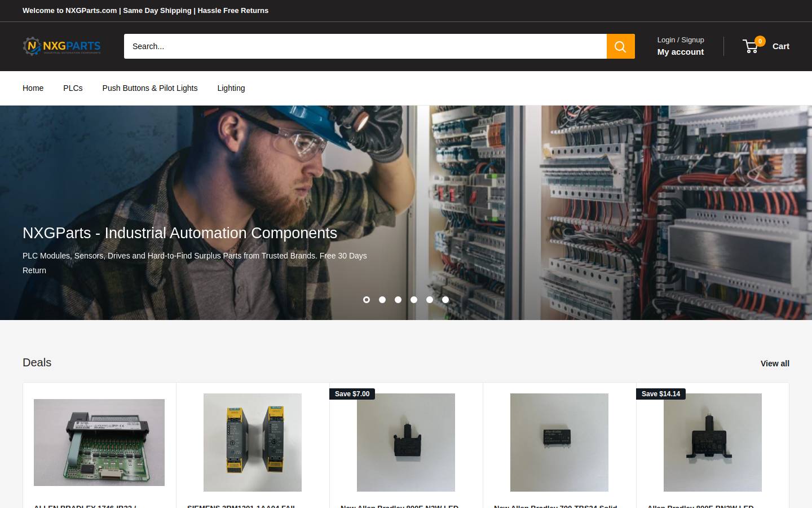The width and height of the screenshot is (812, 508).
Task: Click the Save $14.14 badge
Action: click(661, 394)
